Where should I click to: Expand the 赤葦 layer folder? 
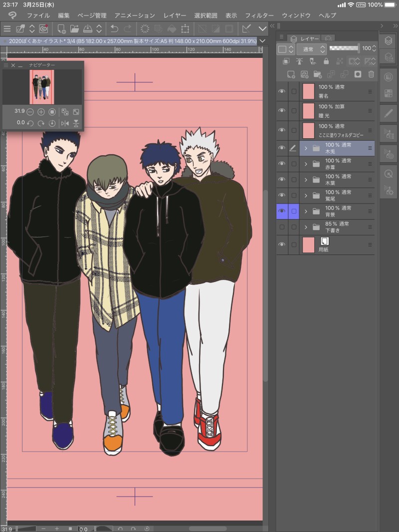(x=306, y=164)
